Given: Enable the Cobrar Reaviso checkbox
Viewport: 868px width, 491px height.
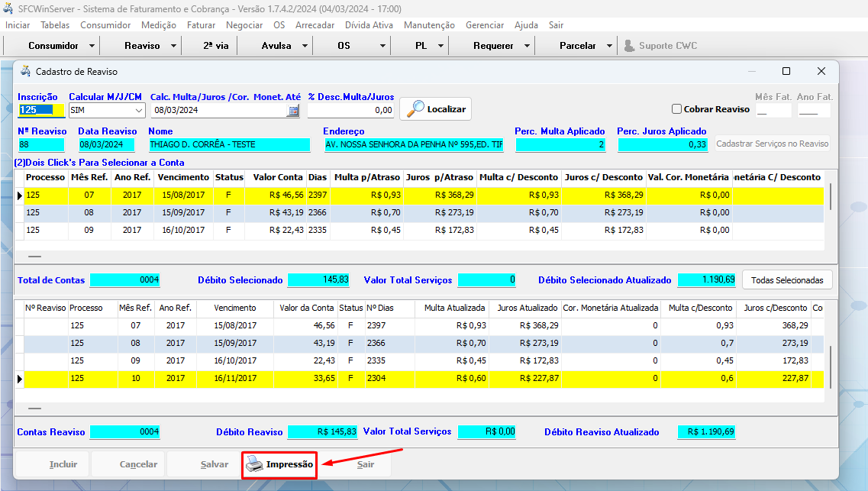Looking at the screenshot, I should pos(676,109).
